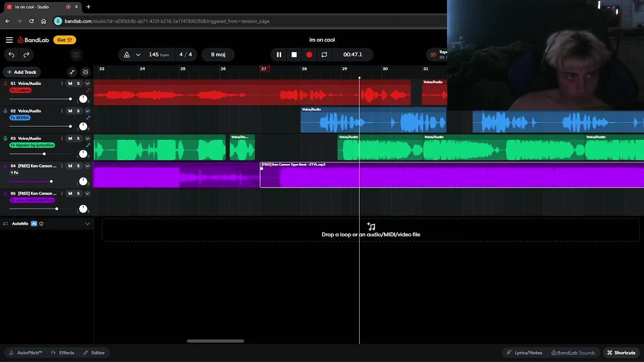Open the Fx REDDA preset on track 02

pyautogui.click(x=20, y=118)
